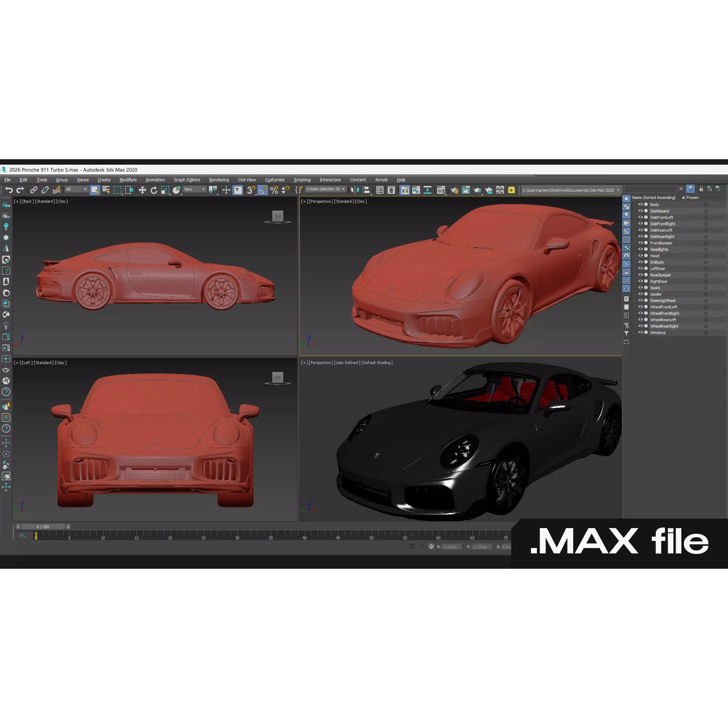
Task: Click frame 50 on the timeline
Action: (x=372, y=534)
